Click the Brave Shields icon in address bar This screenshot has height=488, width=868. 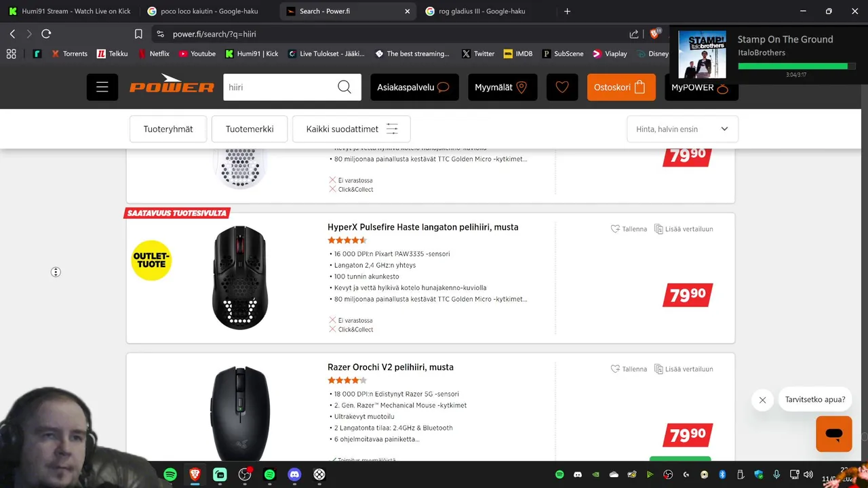[655, 34]
